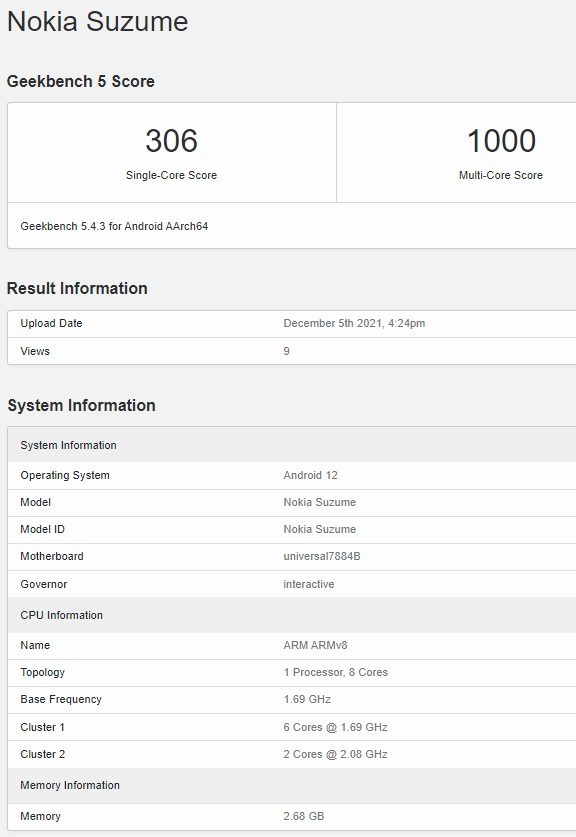Click the Cluster 1 row label
This screenshot has height=837, width=576.
pyautogui.click(x=42, y=728)
